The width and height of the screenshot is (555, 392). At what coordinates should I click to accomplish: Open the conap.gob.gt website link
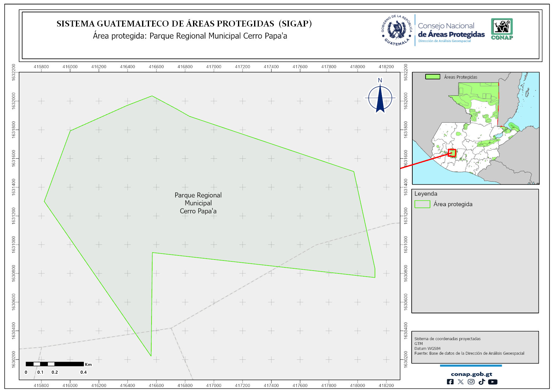click(x=471, y=374)
